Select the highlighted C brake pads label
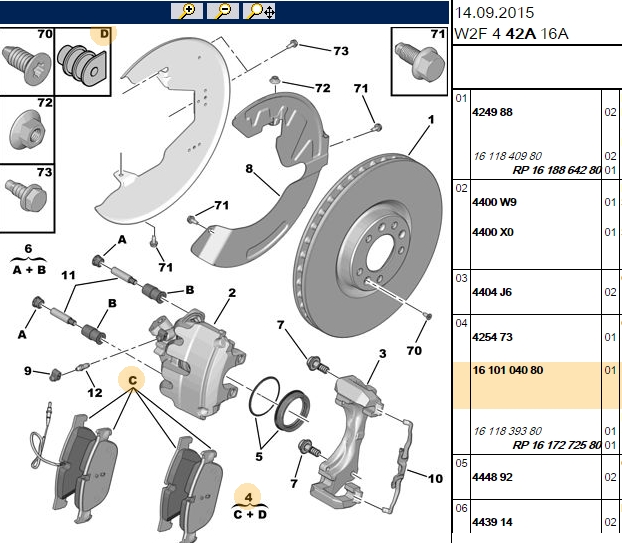The image size is (622, 543). [x=132, y=380]
